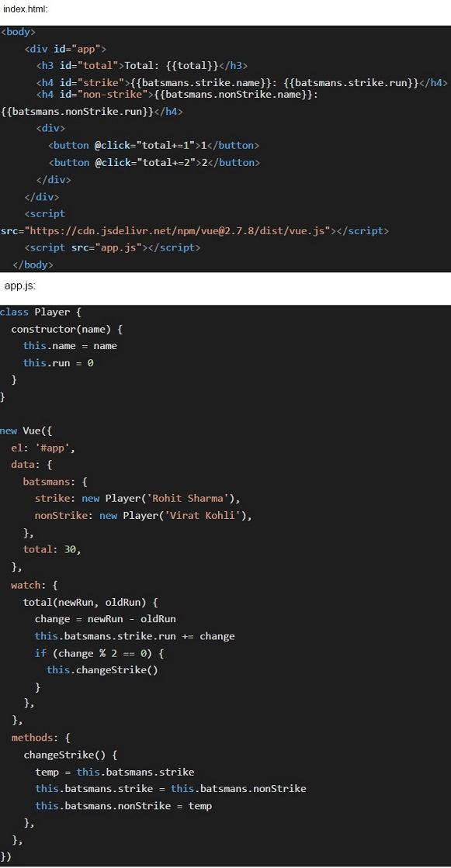This screenshot has width=451, height=868.
Task: Click 'constructor(name) {' line
Action: [67, 330]
